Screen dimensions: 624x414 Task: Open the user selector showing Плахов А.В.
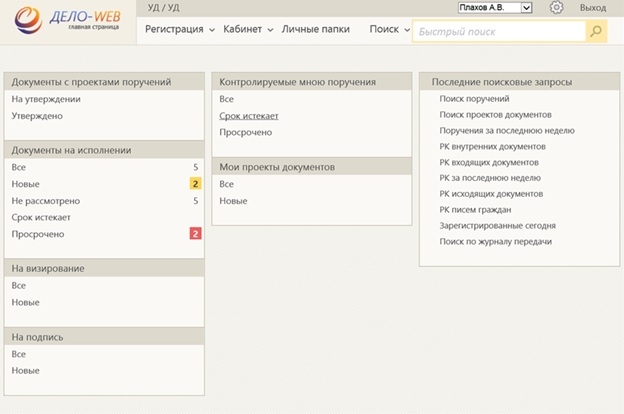[x=494, y=8]
